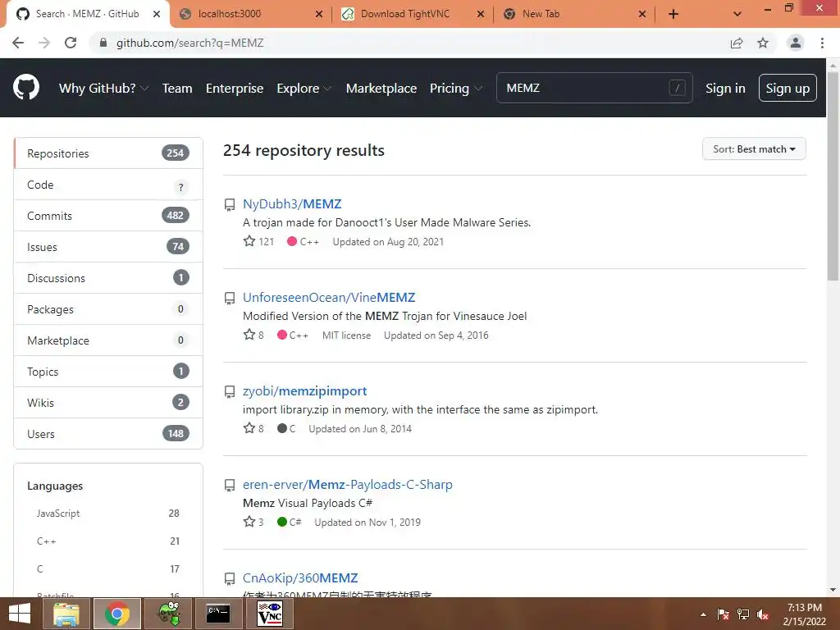Close the localhost:3000 tab
840x630 pixels.
tap(319, 14)
